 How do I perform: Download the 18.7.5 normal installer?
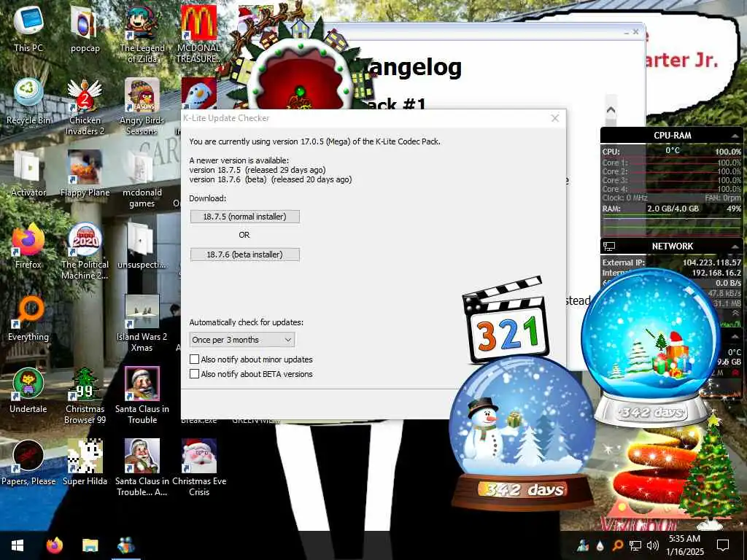(245, 217)
